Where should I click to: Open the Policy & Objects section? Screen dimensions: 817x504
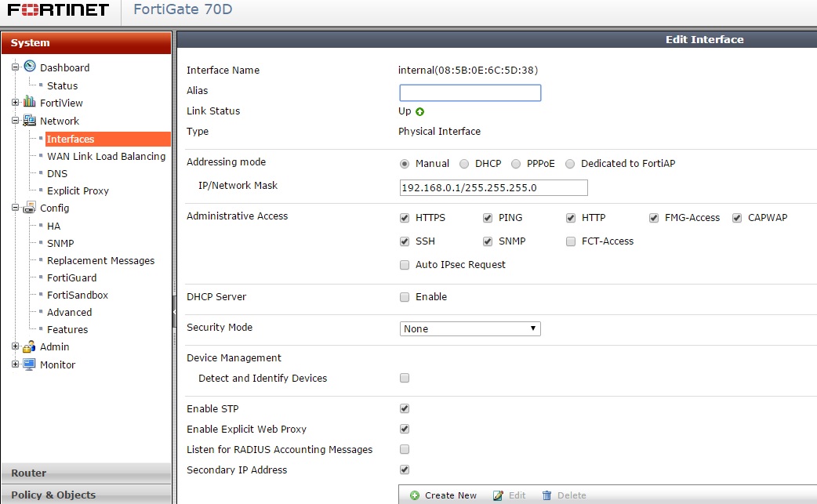point(86,495)
